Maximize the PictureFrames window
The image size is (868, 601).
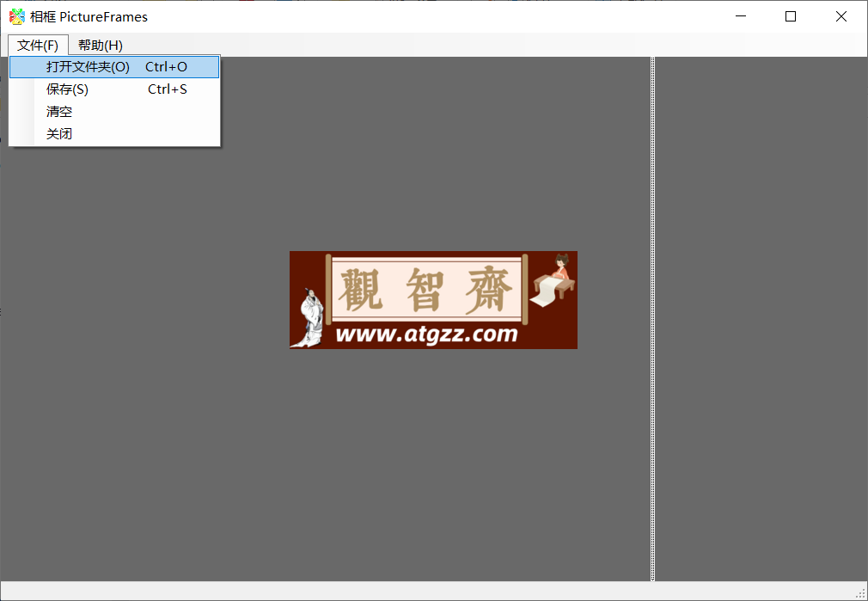click(791, 16)
